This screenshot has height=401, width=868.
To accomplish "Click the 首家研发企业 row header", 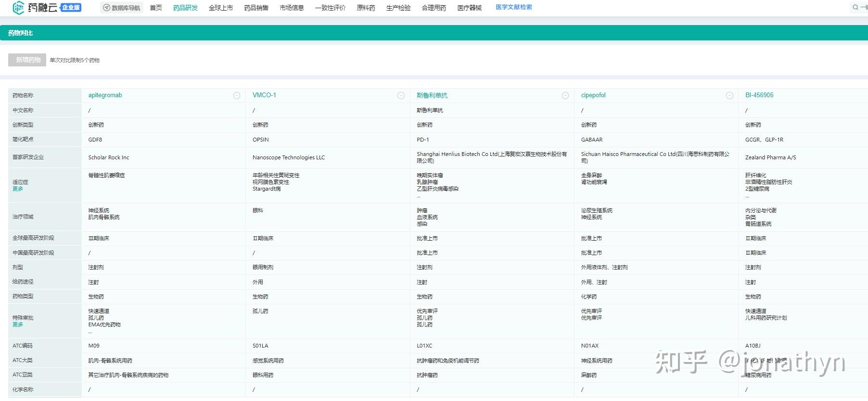I will [x=28, y=157].
